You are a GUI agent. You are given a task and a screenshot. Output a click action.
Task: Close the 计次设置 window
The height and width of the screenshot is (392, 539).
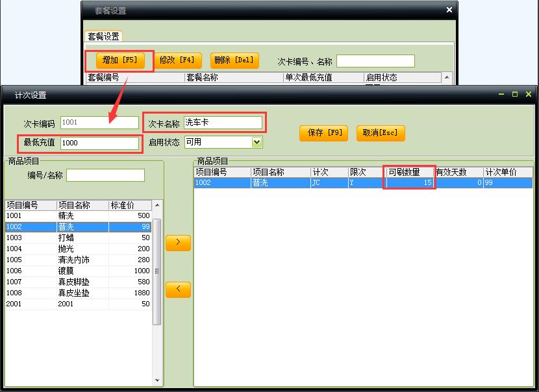click(529, 94)
